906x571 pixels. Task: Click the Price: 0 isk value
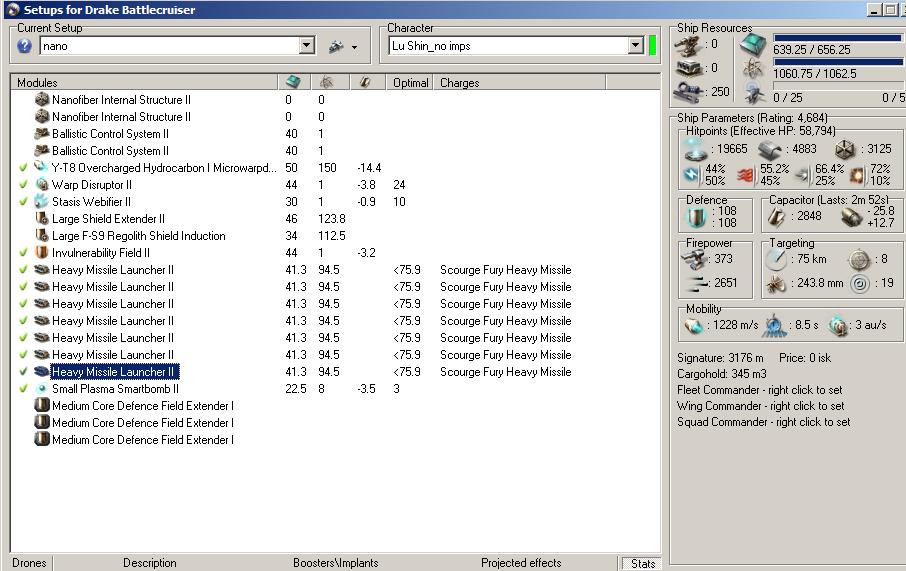tap(804, 358)
